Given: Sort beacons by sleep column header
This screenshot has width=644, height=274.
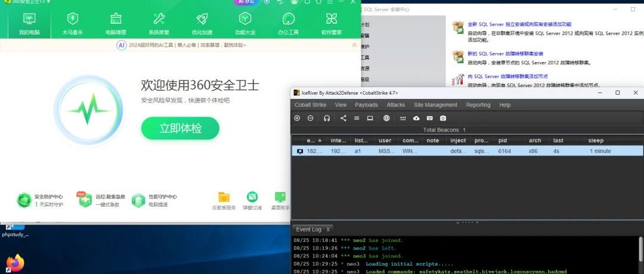Looking at the screenshot, I should [613, 141].
